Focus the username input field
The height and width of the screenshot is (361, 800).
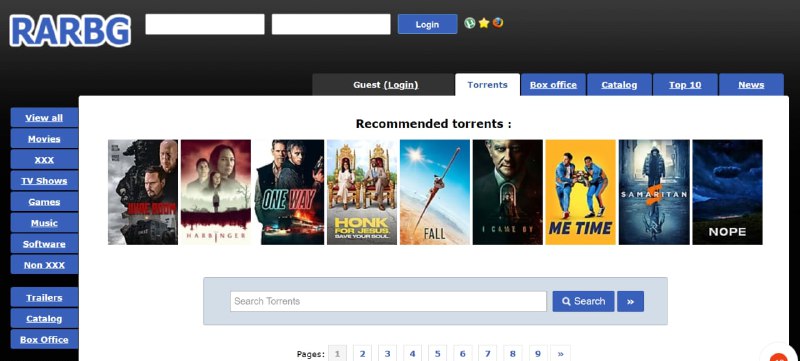205,24
